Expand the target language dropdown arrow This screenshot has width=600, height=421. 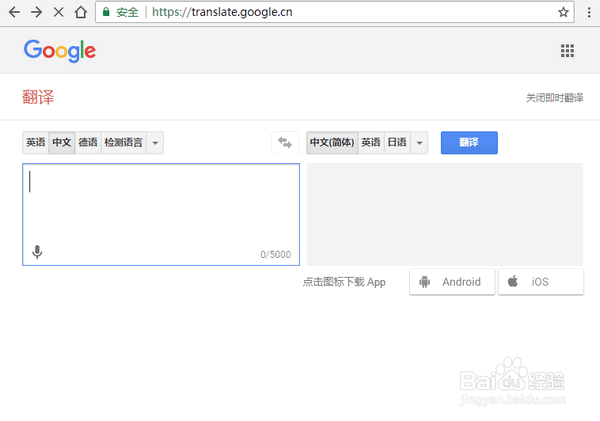click(x=419, y=143)
